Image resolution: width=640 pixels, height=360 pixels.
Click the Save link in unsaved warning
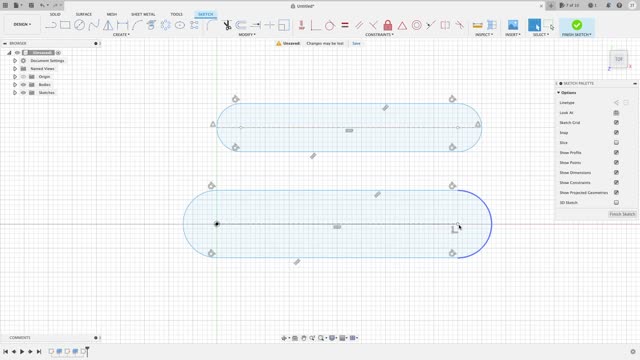356,43
